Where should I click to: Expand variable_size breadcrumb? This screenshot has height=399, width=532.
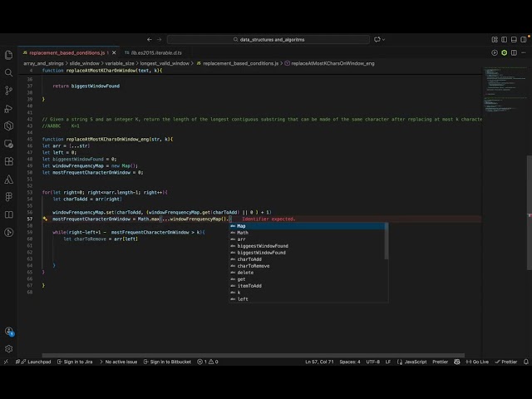pos(120,63)
